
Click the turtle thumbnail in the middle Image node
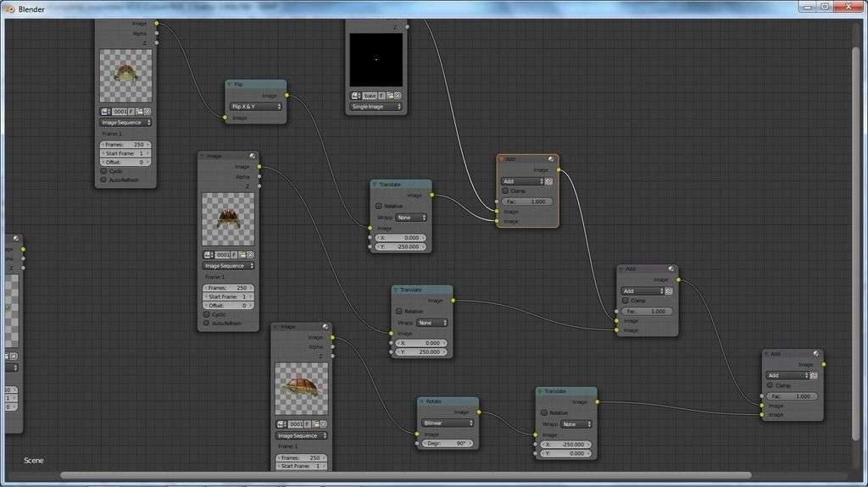(x=228, y=219)
